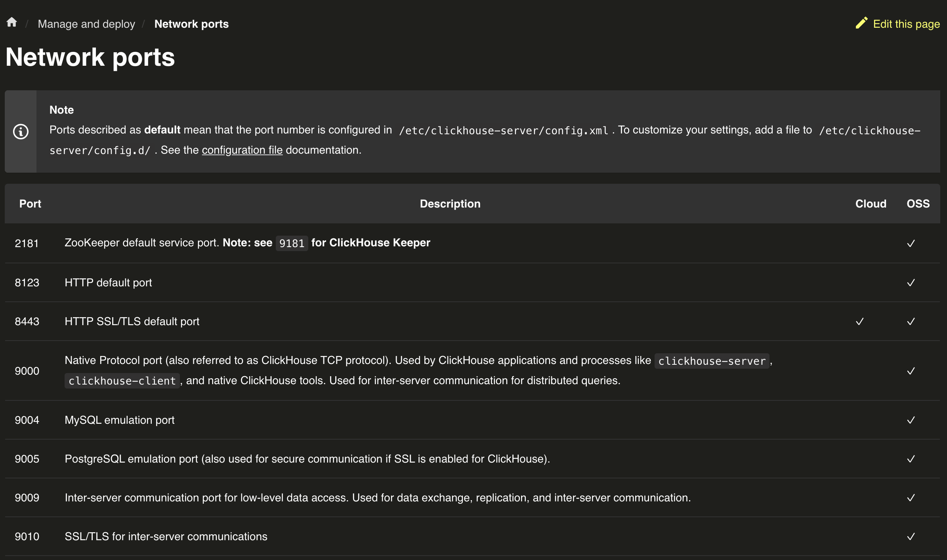The width and height of the screenshot is (947, 560).
Task: Click the Description column header
Action: [450, 204]
